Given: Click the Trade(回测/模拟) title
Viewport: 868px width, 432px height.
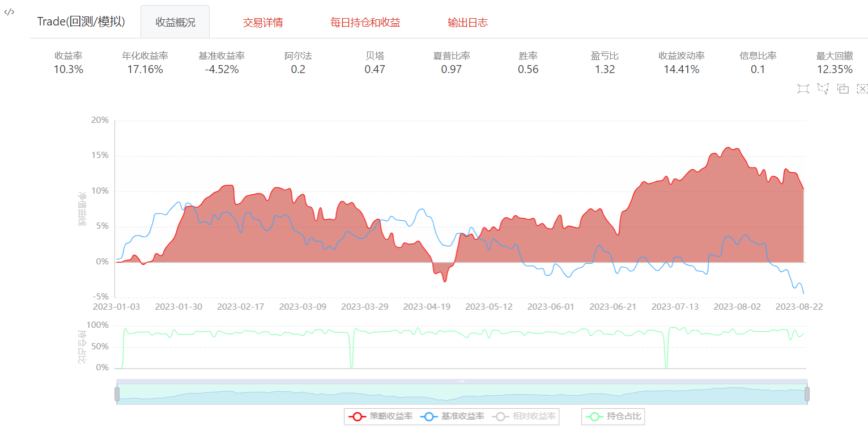Looking at the screenshot, I should (81, 22).
